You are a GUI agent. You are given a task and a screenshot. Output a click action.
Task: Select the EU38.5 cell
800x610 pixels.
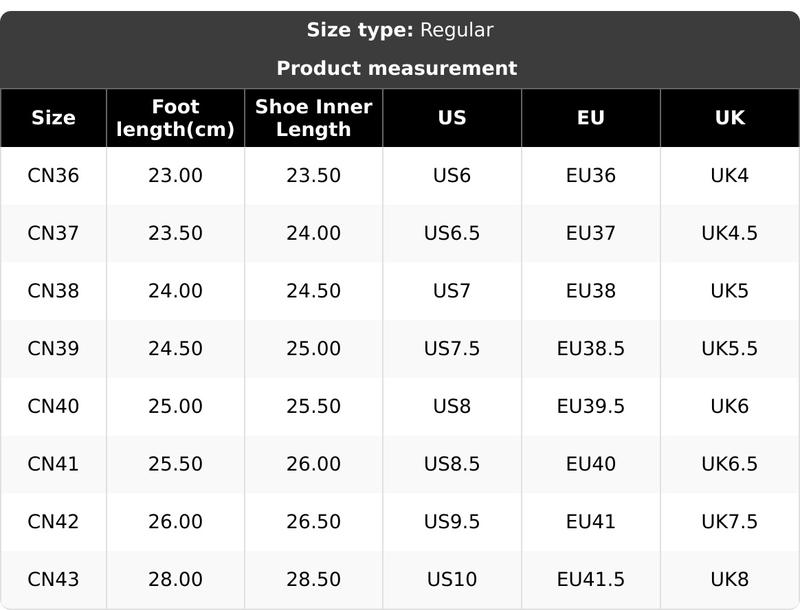(591, 349)
